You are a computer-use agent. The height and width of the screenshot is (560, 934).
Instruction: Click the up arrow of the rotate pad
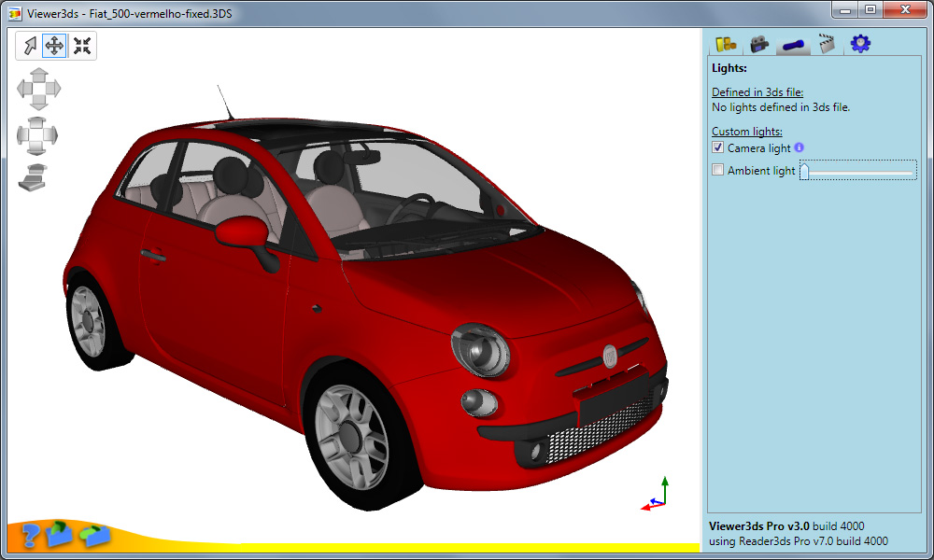coord(37,122)
